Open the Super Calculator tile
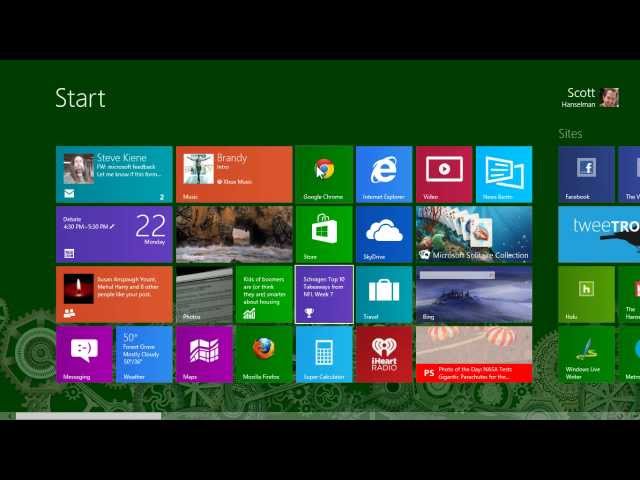This screenshot has height=480, width=640. click(324, 354)
